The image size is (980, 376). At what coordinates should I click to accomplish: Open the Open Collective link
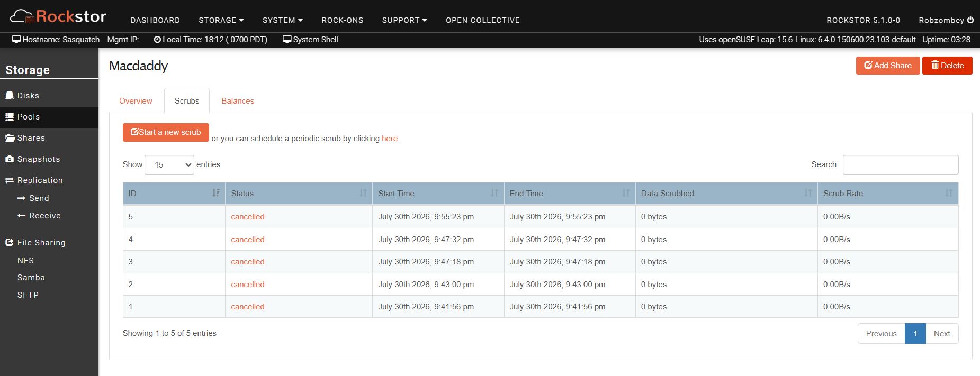tap(483, 20)
